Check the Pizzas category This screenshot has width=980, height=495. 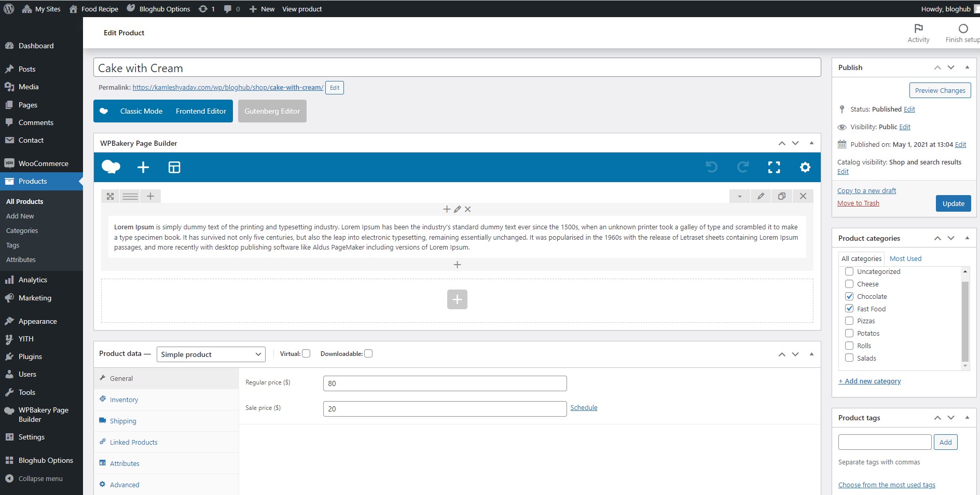pos(849,321)
